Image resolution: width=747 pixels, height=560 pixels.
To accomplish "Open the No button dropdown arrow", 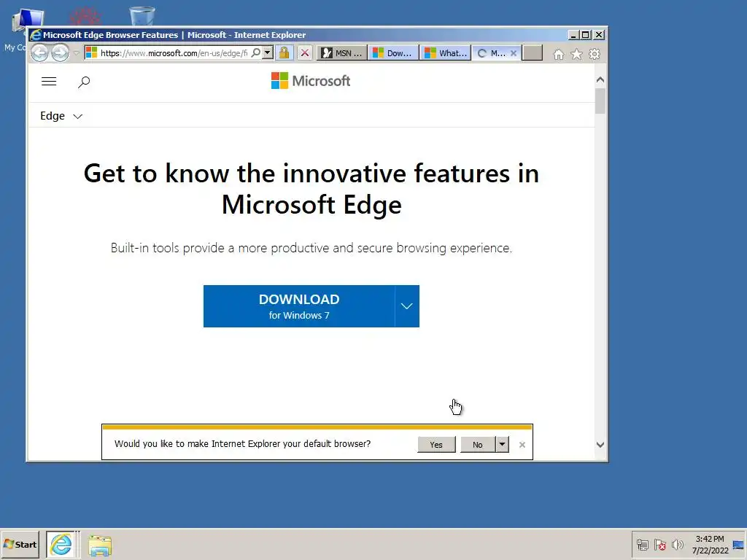I will click(502, 444).
